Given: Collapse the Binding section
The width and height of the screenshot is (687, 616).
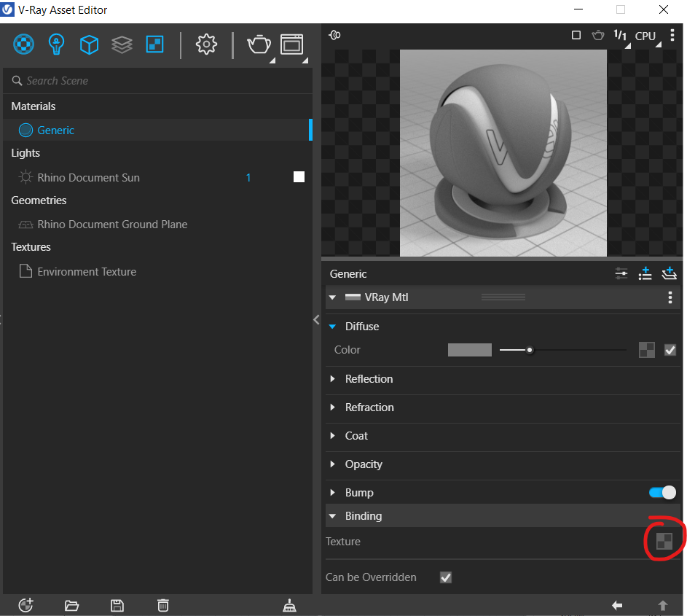Looking at the screenshot, I should (x=332, y=516).
